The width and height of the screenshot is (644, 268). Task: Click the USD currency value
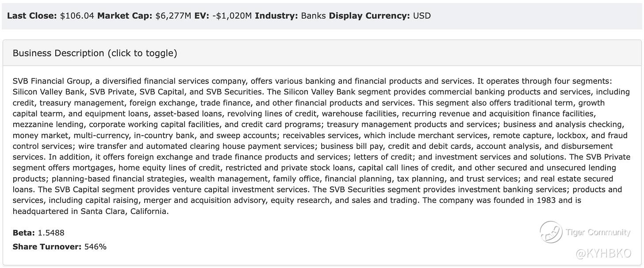tap(422, 16)
